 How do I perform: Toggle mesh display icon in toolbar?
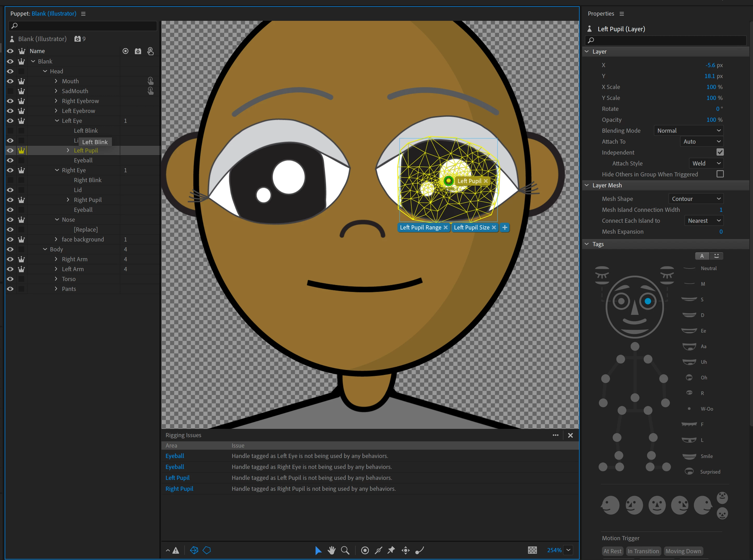click(194, 550)
